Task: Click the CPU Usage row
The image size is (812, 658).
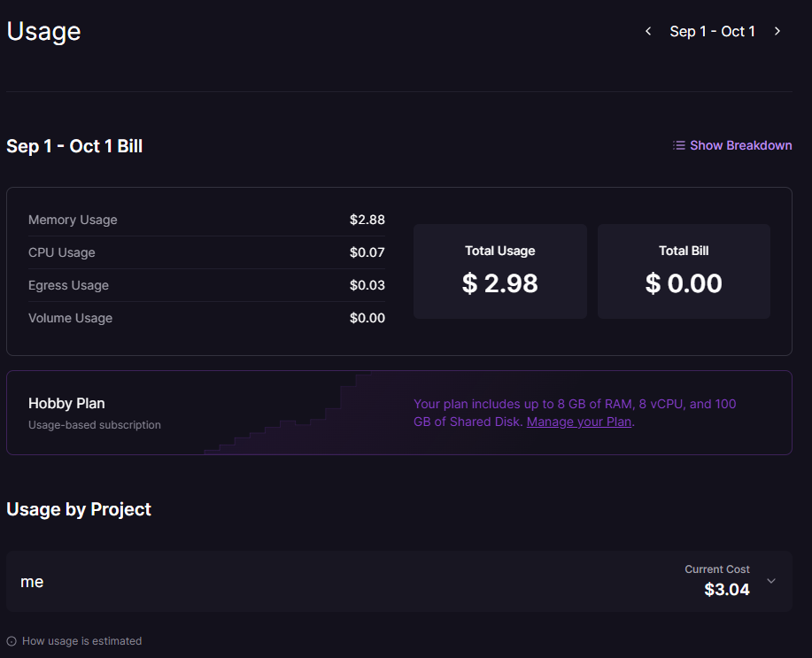Action: (206, 252)
